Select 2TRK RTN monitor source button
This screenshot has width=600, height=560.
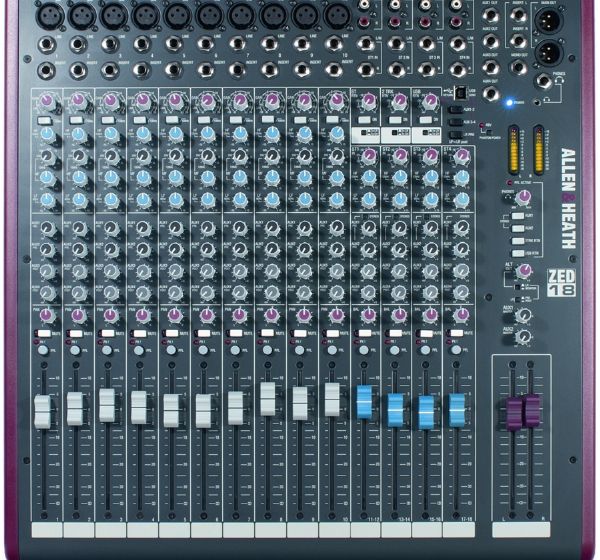coord(518,241)
